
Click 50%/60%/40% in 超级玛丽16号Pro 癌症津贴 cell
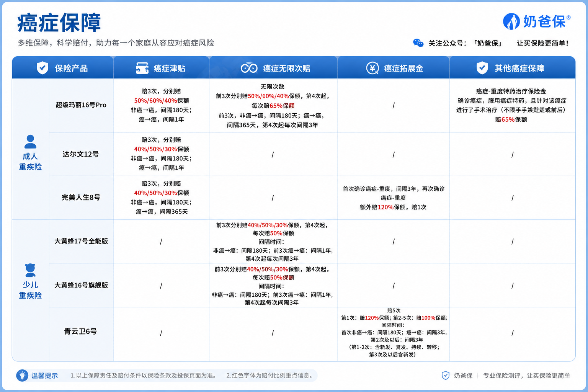pos(155,101)
